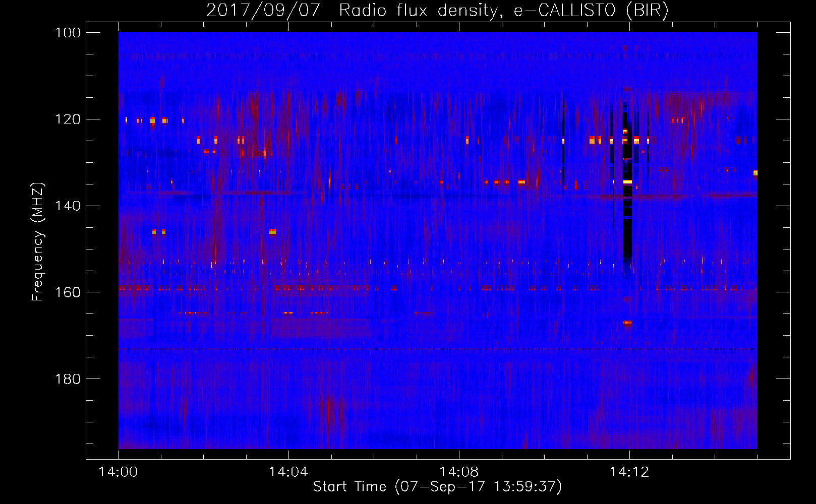Click the 14:08 time tick label

point(459,472)
